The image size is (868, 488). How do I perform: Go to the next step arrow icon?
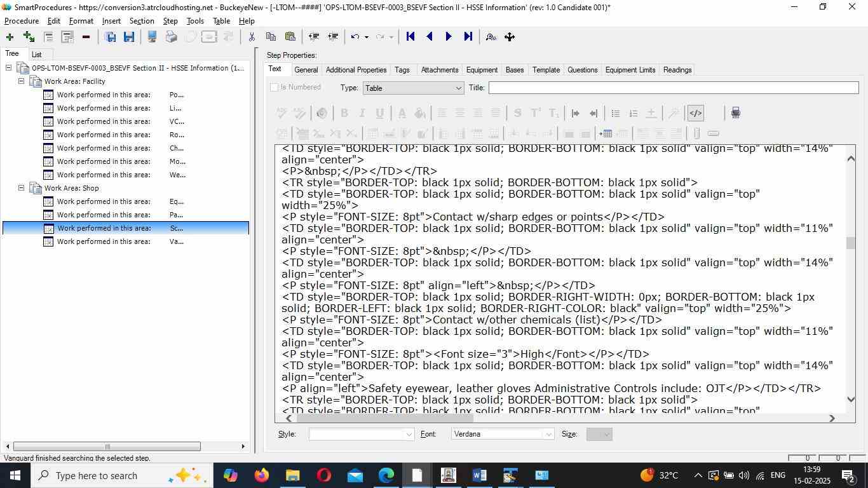pos(449,37)
